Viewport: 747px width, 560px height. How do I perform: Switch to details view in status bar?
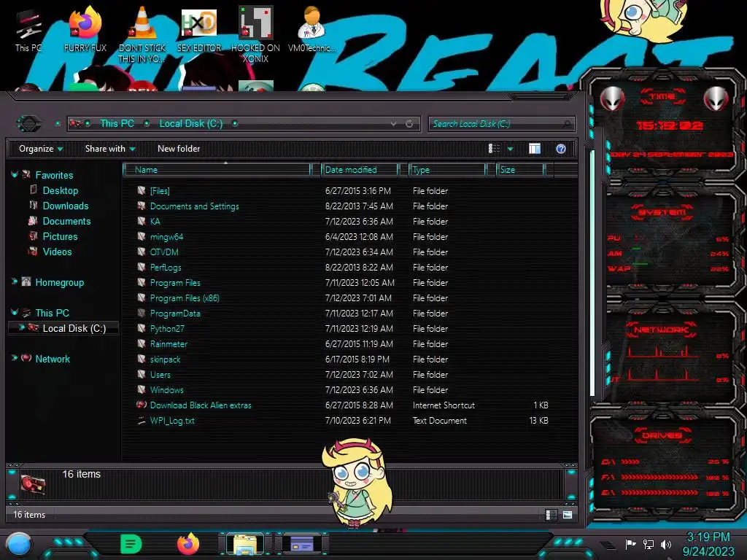pyautogui.click(x=551, y=515)
